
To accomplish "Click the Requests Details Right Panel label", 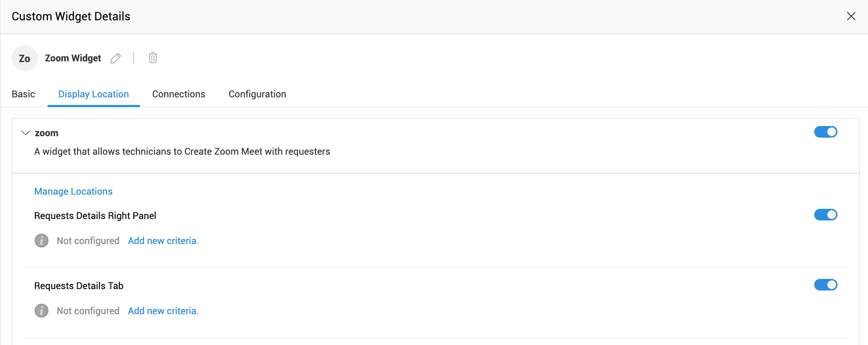I will (95, 216).
